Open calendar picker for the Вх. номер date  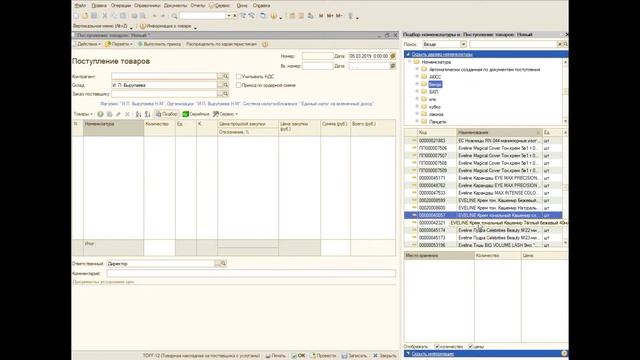[x=393, y=66]
